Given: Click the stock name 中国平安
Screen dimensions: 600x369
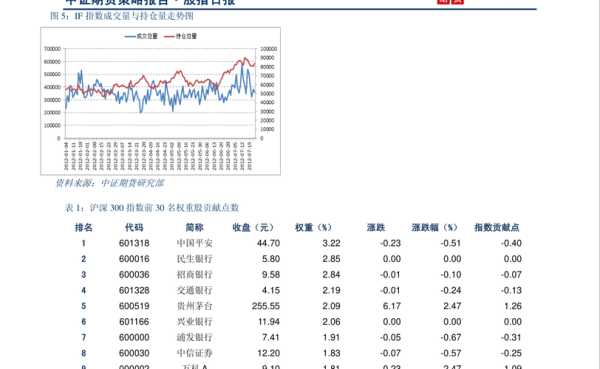Looking at the screenshot, I should 194,243.
